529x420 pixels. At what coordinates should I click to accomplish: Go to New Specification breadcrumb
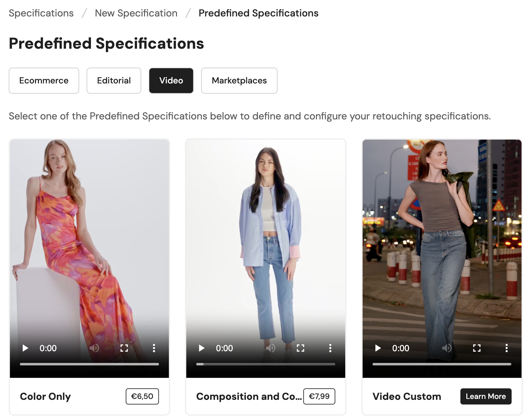tap(136, 13)
